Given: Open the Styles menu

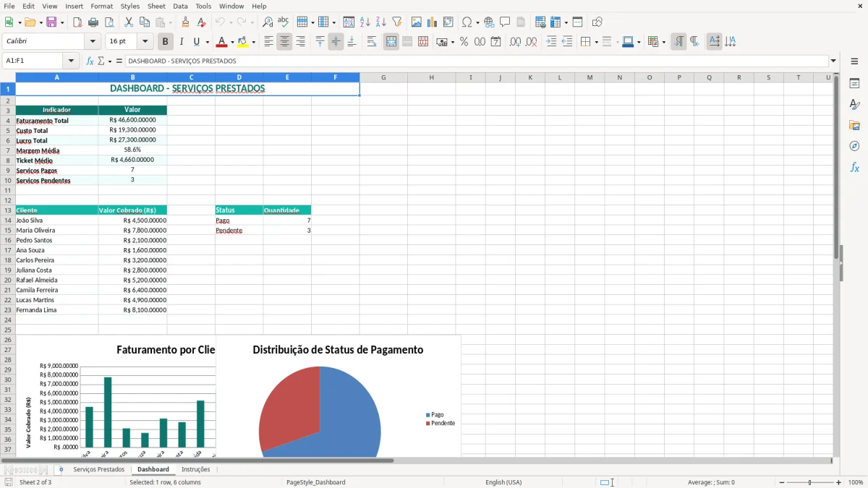Looking at the screenshot, I should coord(130,6).
